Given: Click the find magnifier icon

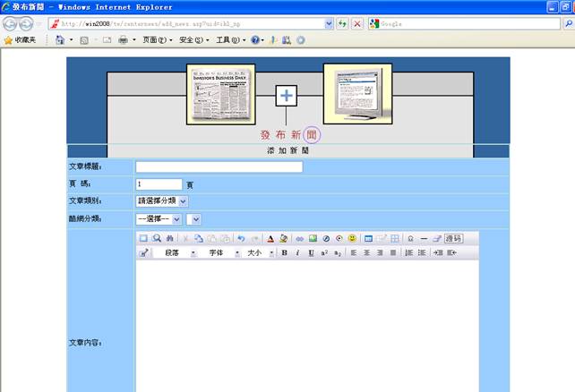Looking at the screenshot, I should point(156,239).
